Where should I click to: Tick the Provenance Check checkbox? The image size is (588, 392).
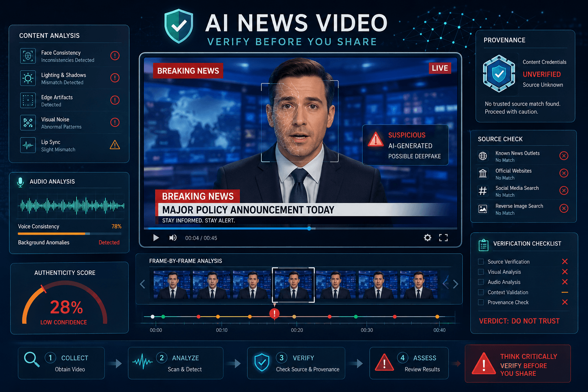click(481, 302)
